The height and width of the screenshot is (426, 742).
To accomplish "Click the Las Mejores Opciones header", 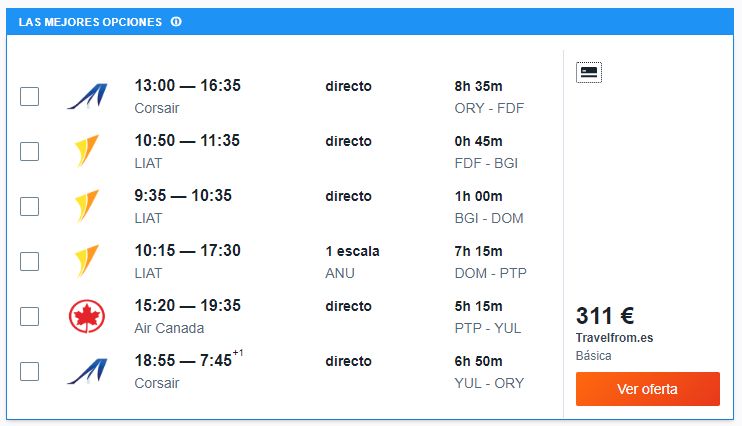I will (x=90, y=22).
